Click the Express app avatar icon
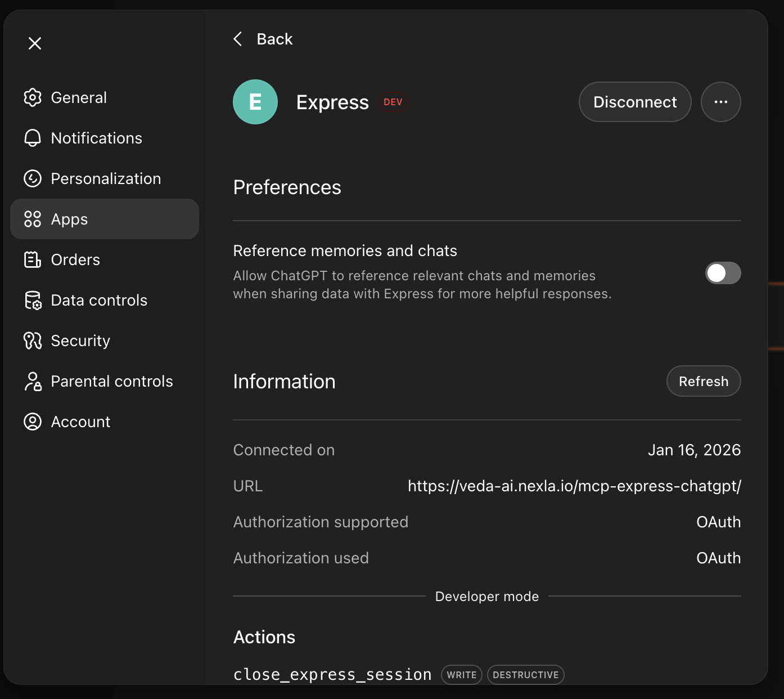The width and height of the screenshot is (784, 699). click(x=255, y=102)
